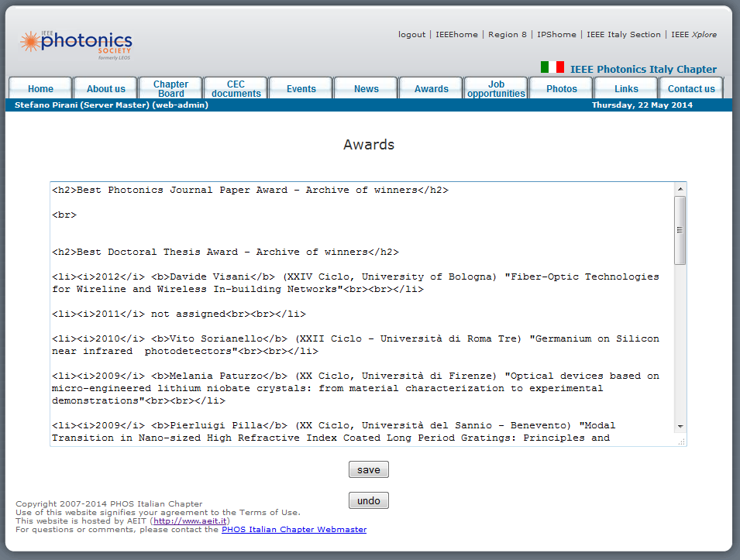
Task: Open the News tab
Action: (367, 89)
